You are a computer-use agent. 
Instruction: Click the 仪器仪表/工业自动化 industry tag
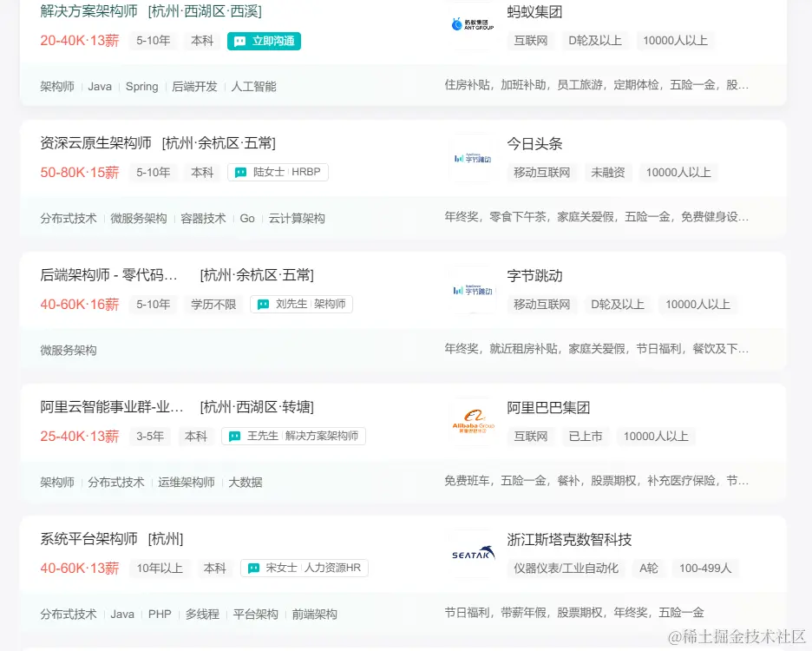[566, 569]
